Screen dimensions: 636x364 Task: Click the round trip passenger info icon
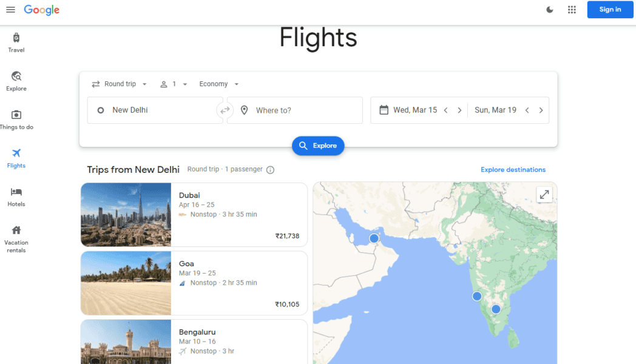pyautogui.click(x=269, y=170)
